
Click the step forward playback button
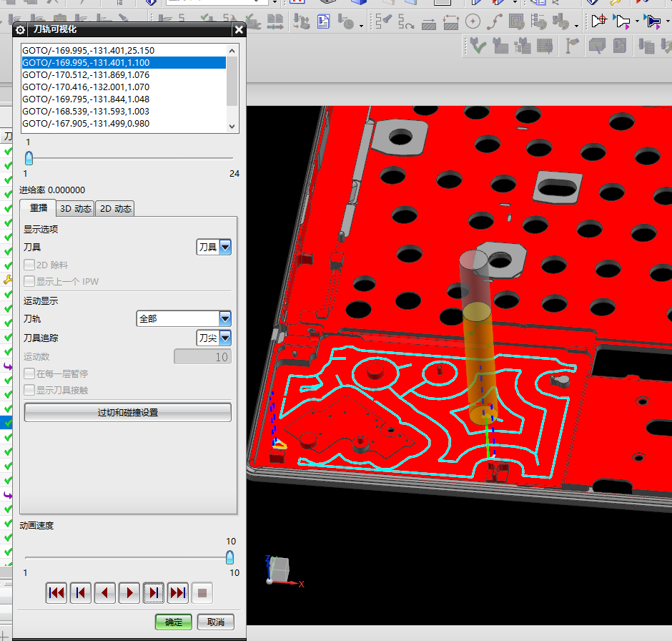point(154,592)
